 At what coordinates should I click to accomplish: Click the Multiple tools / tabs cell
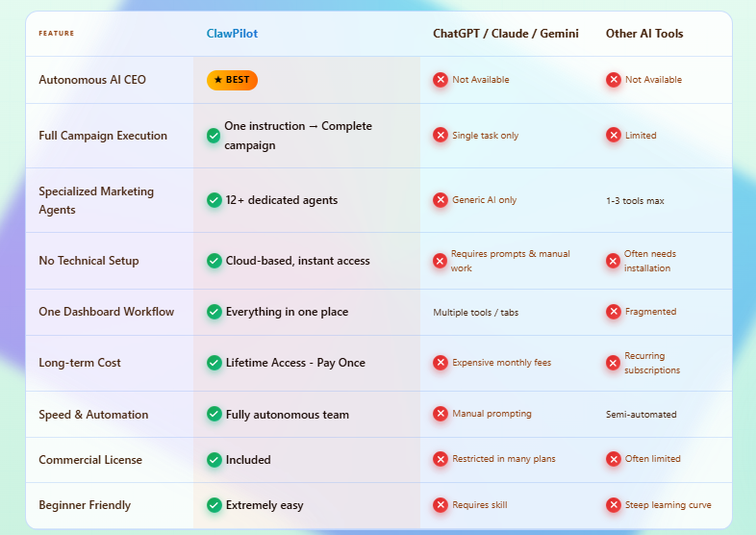click(x=475, y=313)
